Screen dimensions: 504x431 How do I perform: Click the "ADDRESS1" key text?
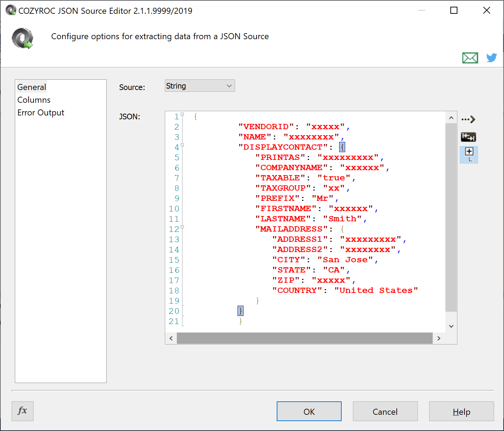coord(300,239)
